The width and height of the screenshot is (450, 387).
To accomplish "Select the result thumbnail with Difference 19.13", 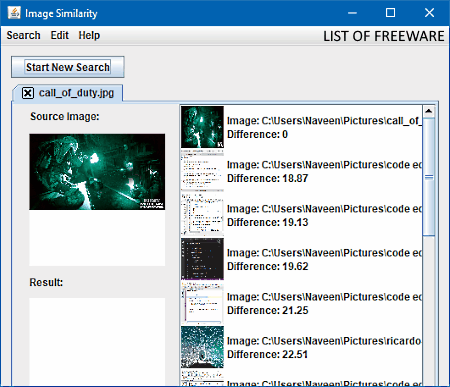I will click(202, 215).
